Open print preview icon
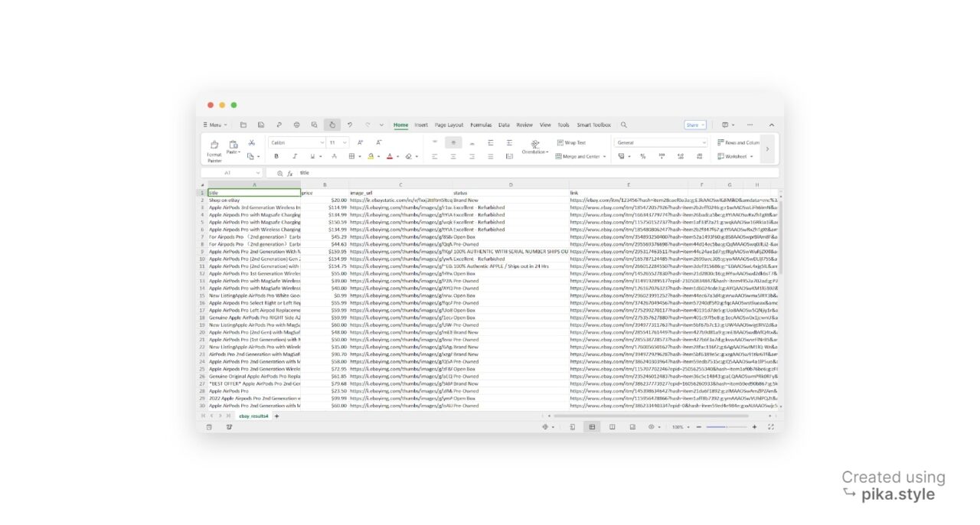 tap(314, 125)
